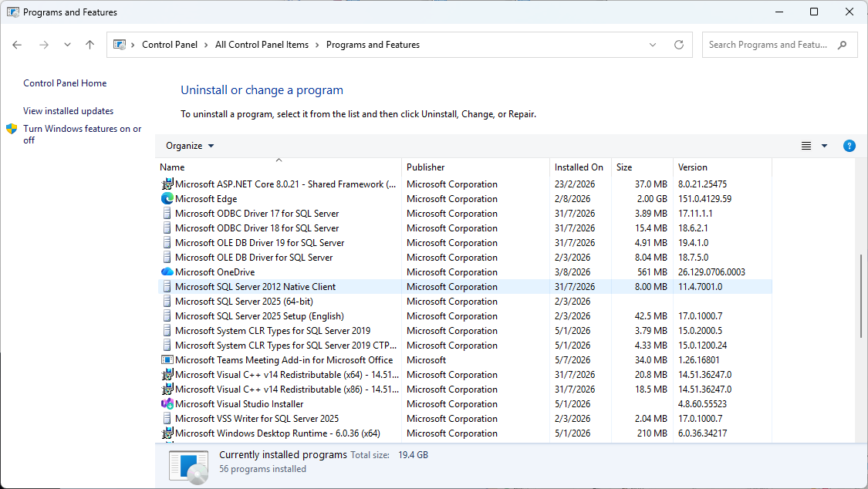Expand chevron after All Control Panel Items

point(317,45)
